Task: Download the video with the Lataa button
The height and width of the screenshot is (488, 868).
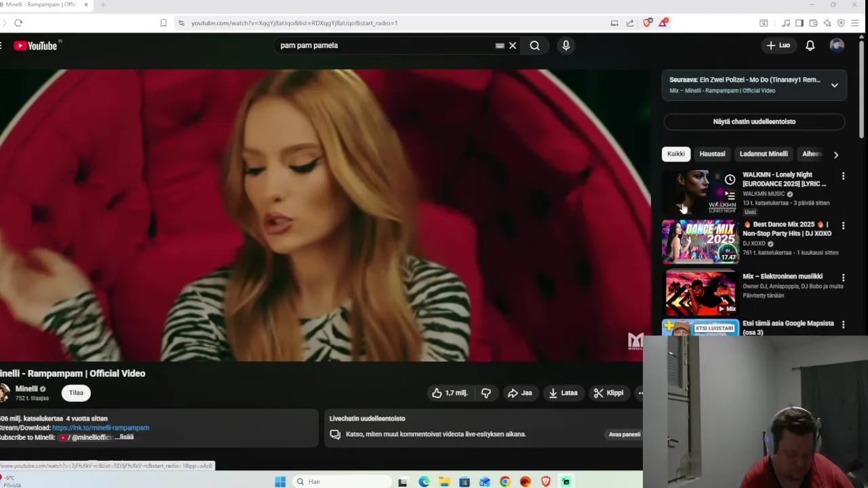Action: 564,393
